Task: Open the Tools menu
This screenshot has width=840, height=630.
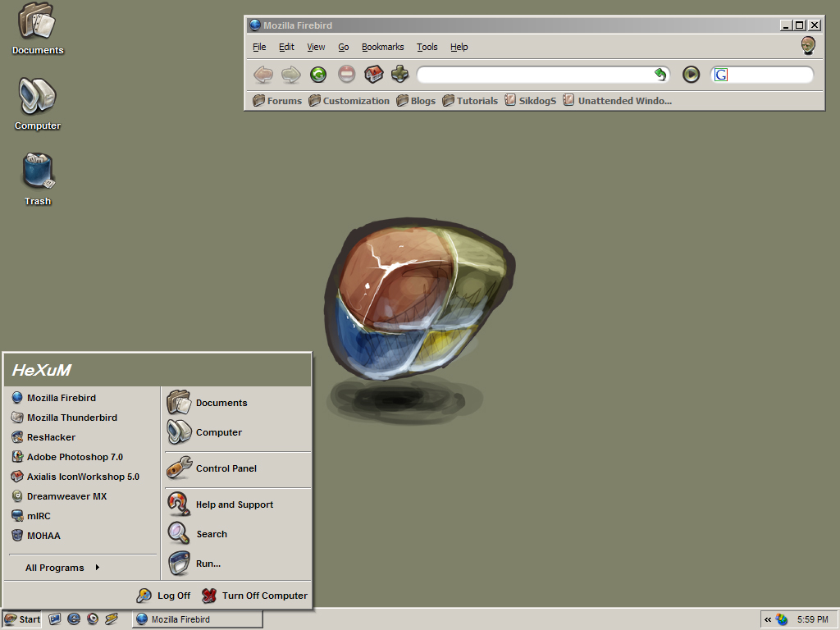Action: (x=427, y=47)
